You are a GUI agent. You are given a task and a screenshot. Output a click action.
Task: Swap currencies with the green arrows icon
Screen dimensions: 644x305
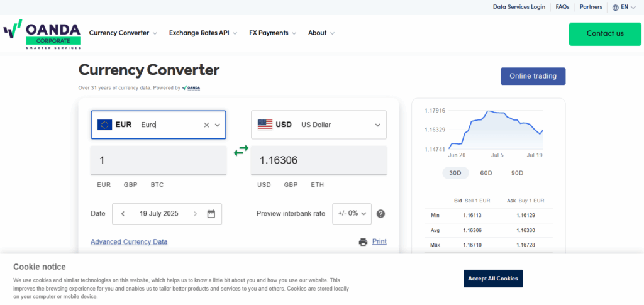(241, 151)
